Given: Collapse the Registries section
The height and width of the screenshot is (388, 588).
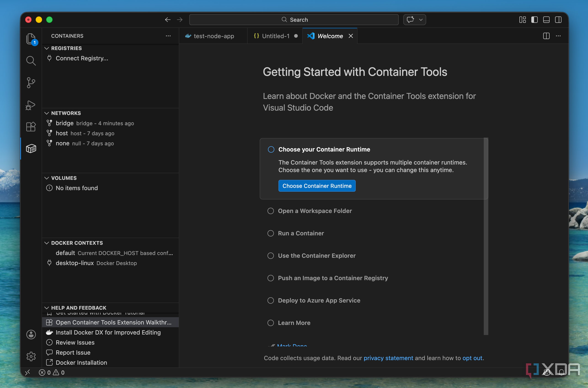Looking at the screenshot, I should pos(47,48).
